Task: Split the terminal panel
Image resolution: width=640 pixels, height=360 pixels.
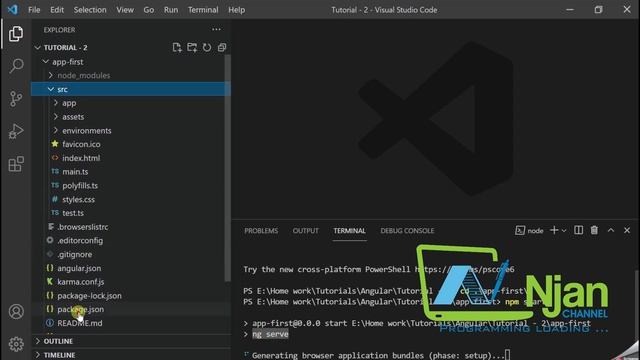Action: point(578,231)
